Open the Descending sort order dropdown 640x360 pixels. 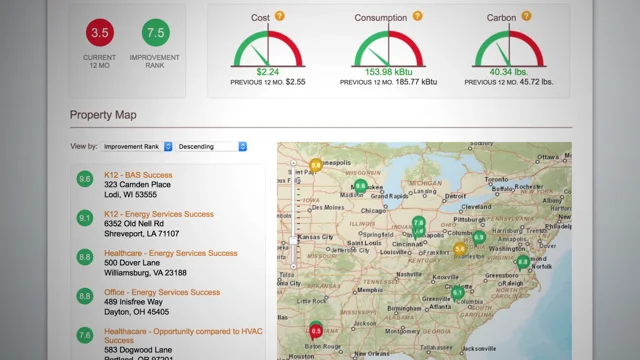point(211,147)
